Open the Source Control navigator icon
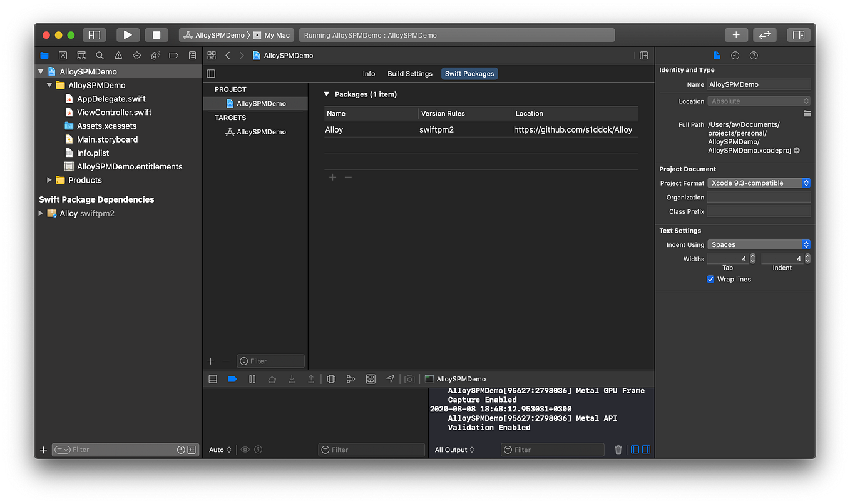 tap(63, 56)
